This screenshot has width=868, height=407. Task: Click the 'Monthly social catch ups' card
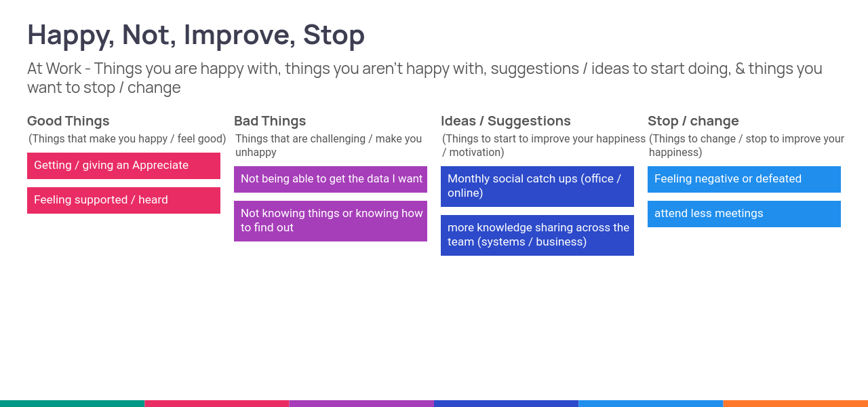(x=537, y=186)
